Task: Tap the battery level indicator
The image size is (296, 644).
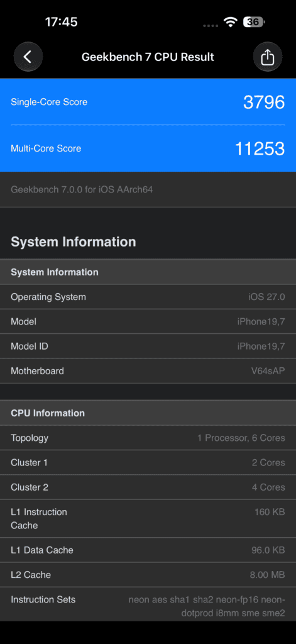Action: (254, 22)
